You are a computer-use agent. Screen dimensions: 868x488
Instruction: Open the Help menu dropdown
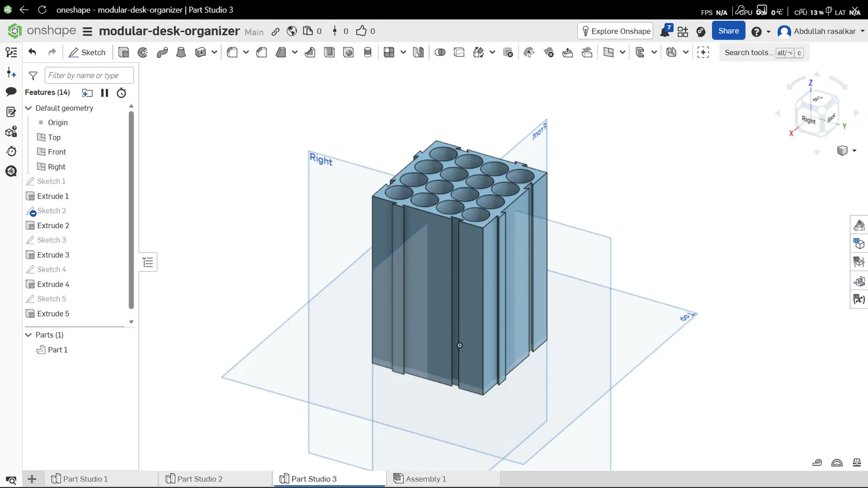pyautogui.click(x=768, y=32)
